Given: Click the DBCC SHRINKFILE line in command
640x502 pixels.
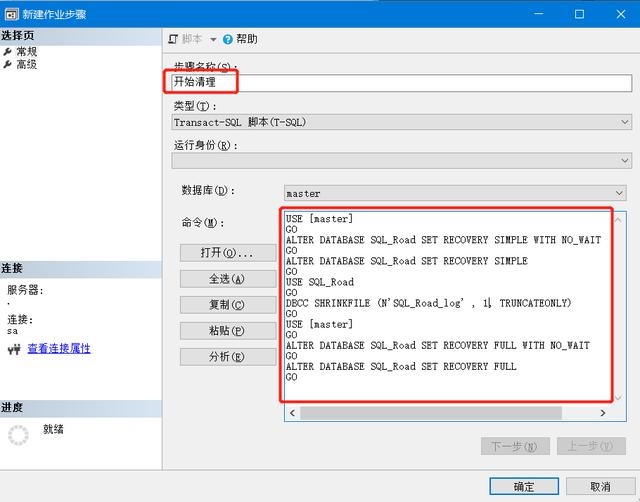Looking at the screenshot, I should (x=428, y=303).
